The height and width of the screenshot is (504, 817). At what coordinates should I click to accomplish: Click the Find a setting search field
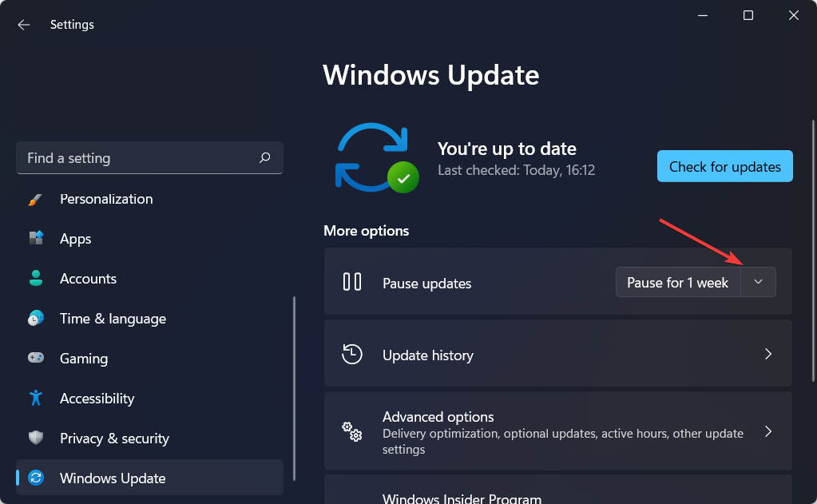[149, 157]
